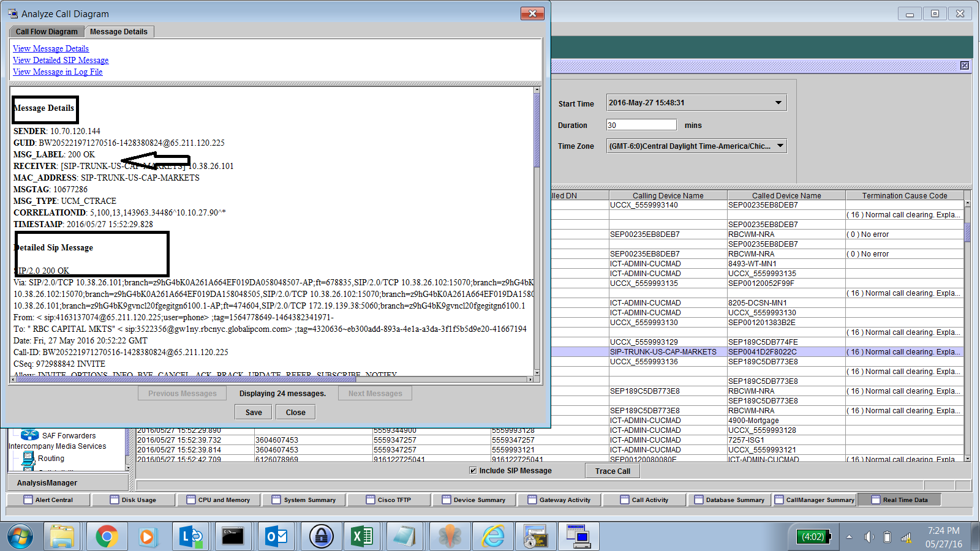
Task: Click View Detailed SIP Message link
Action: coord(61,60)
